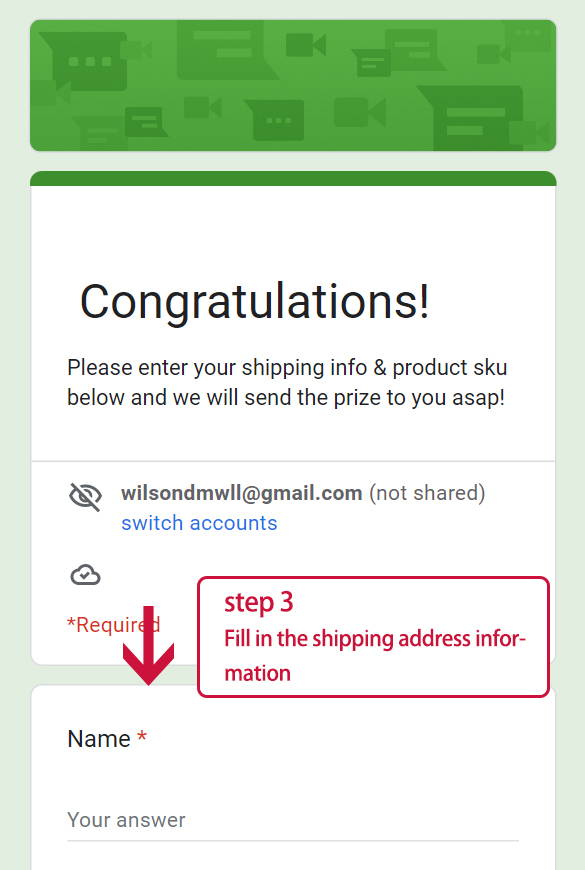Click the video camera icon at banner top center
The height and width of the screenshot is (870, 585).
pos(306,45)
